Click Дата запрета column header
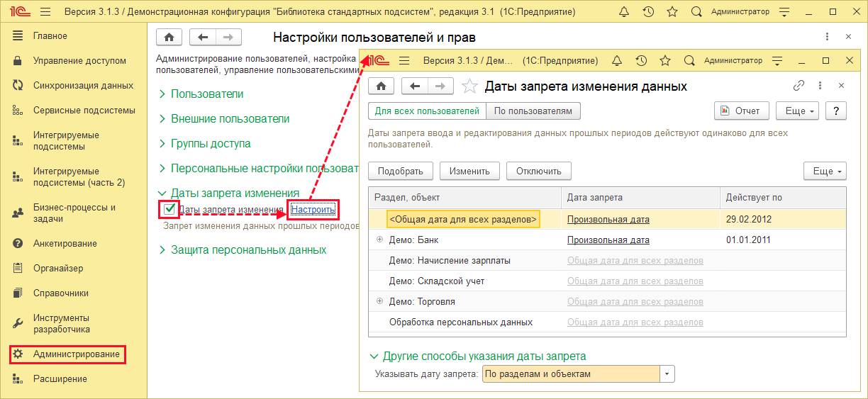Image resolution: width=868 pixels, height=399 pixels. (x=640, y=198)
